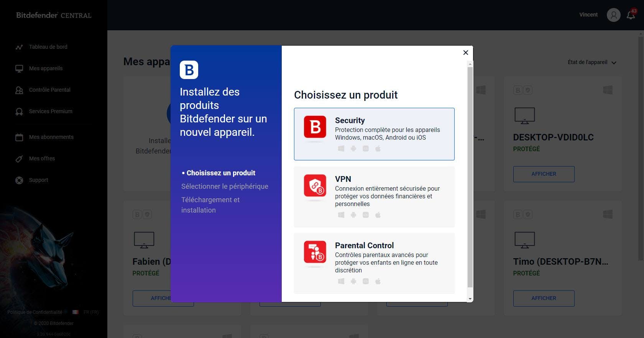Open Contrôle Parental sidebar item
This screenshot has height=338, width=644.
coord(50,90)
